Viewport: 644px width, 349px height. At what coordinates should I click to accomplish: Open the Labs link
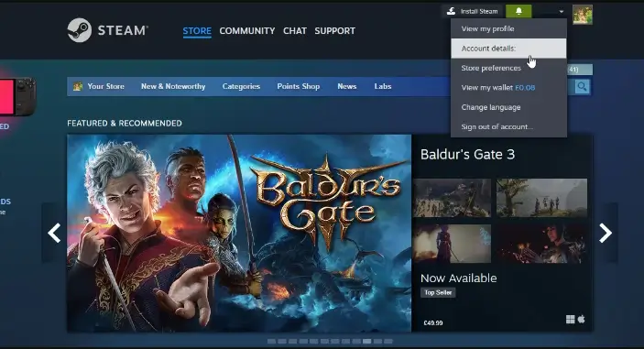point(382,86)
